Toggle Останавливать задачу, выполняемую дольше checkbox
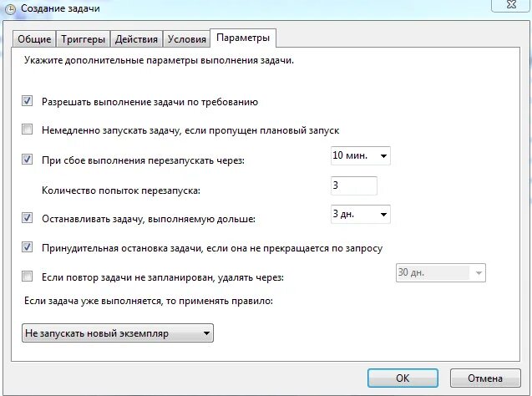The height and width of the screenshot is (396, 532). click(27, 217)
